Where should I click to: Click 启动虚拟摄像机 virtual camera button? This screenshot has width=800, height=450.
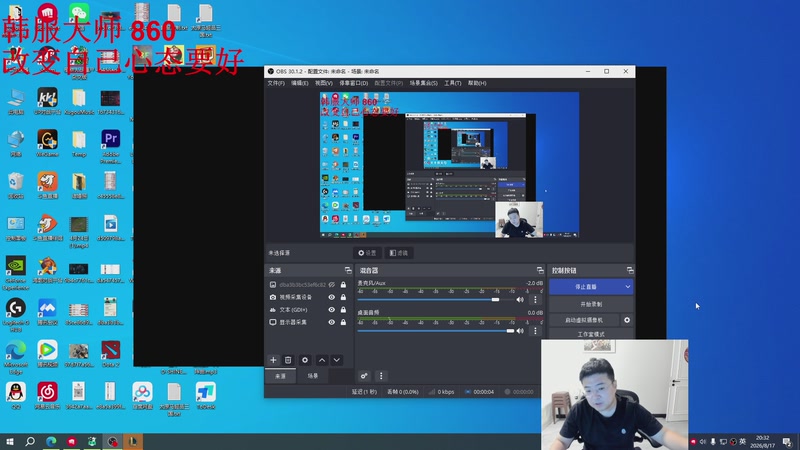(x=584, y=320)
